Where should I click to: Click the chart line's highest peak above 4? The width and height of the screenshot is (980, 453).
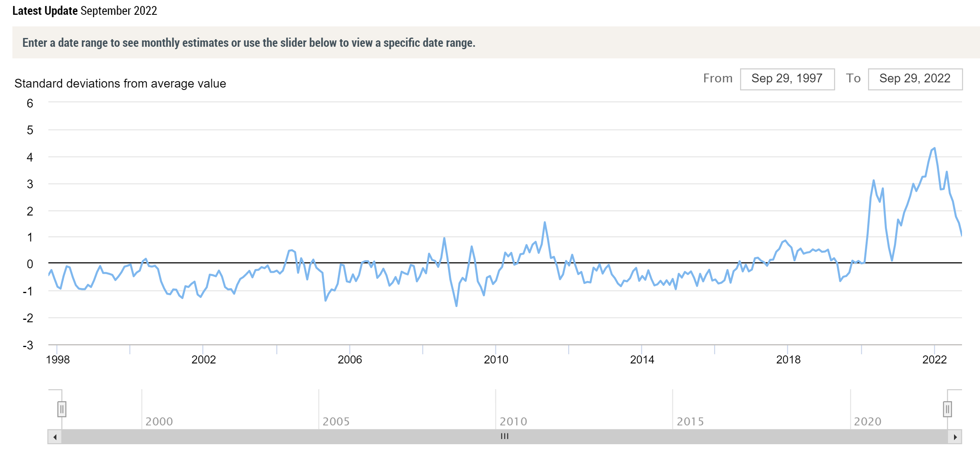[934, 148]
